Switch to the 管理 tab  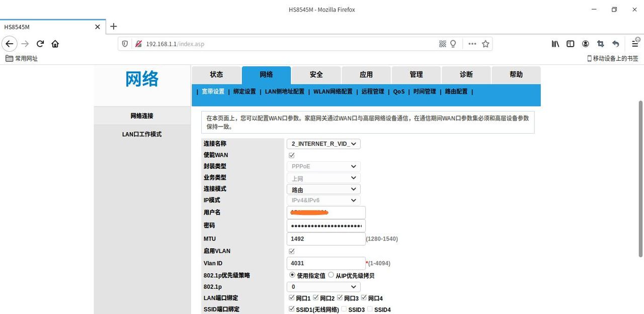click(416, 75)
